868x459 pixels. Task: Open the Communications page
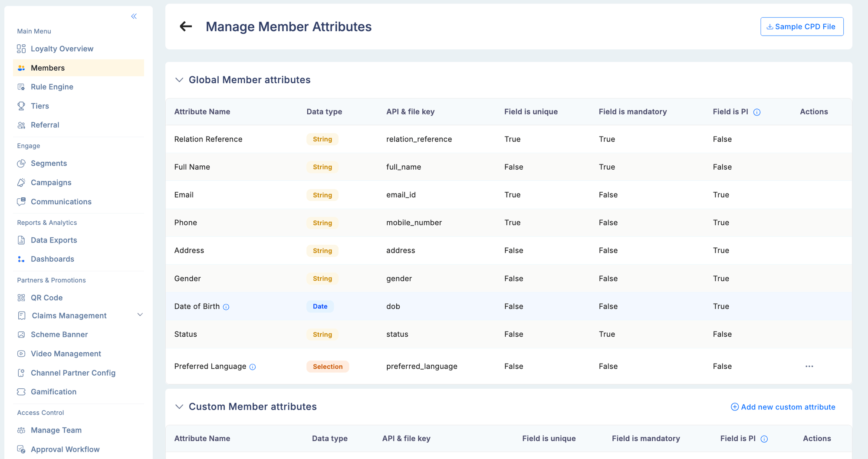(61, 202)
